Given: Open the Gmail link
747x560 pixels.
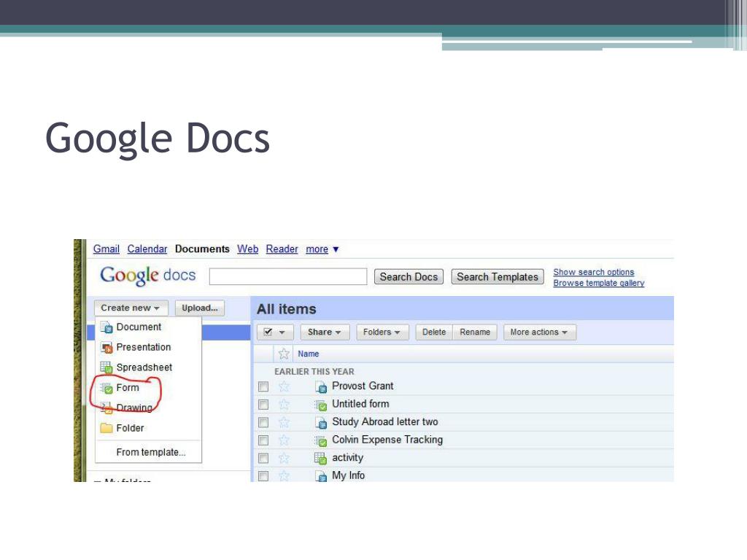Looking at the screenshot, I should point(107,249).
